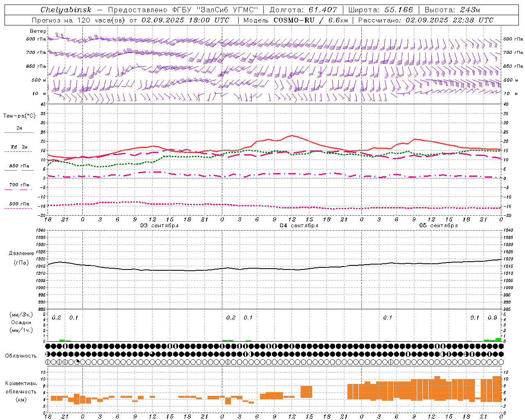This screenshot has height=420, width=525.
Task: Click the '2м' temperature legend entry
Action: [x=19, y=128]
